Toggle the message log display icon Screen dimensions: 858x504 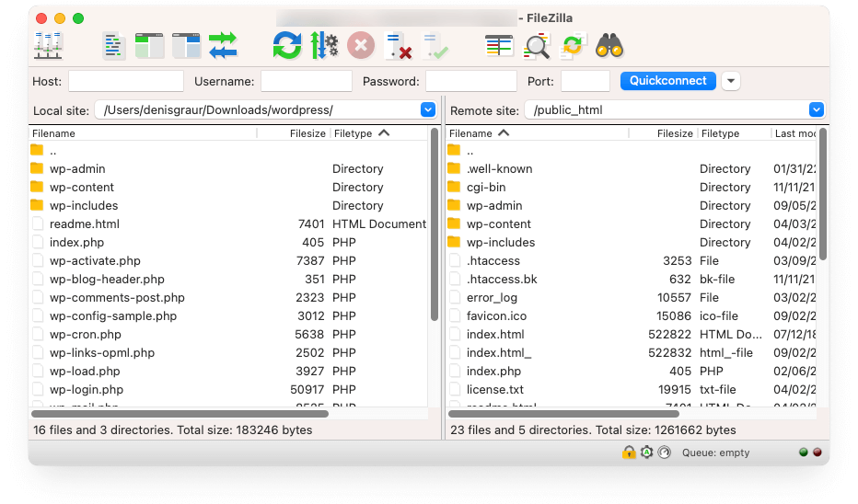pos(113,46)
